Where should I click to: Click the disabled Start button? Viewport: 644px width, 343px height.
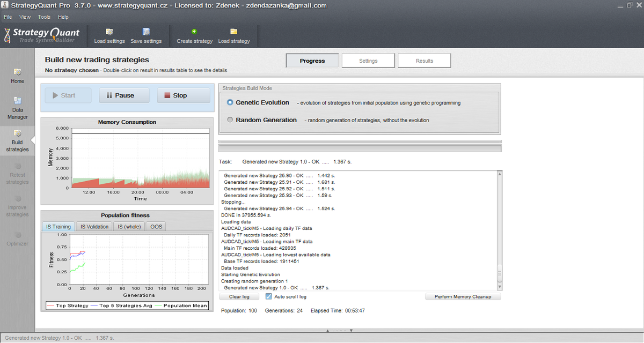point(68,95)
